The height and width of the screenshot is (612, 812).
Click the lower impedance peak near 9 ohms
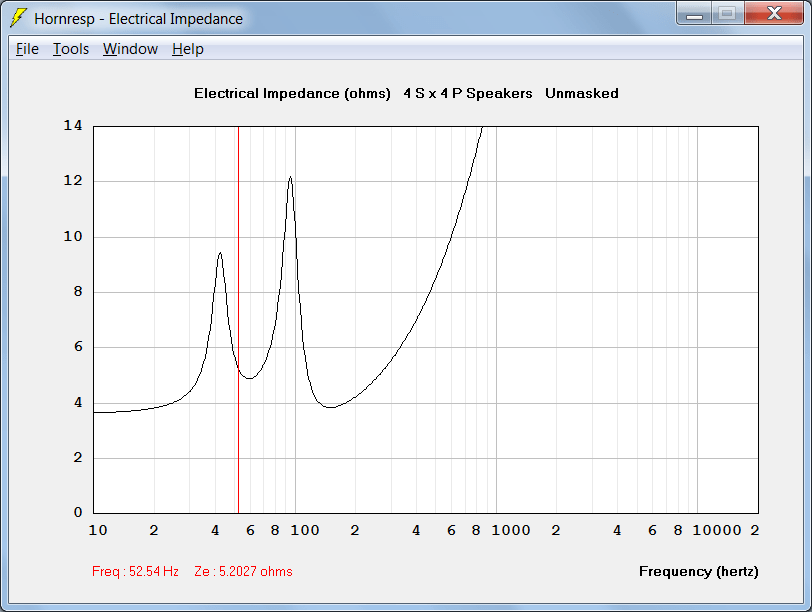[220, 253]
